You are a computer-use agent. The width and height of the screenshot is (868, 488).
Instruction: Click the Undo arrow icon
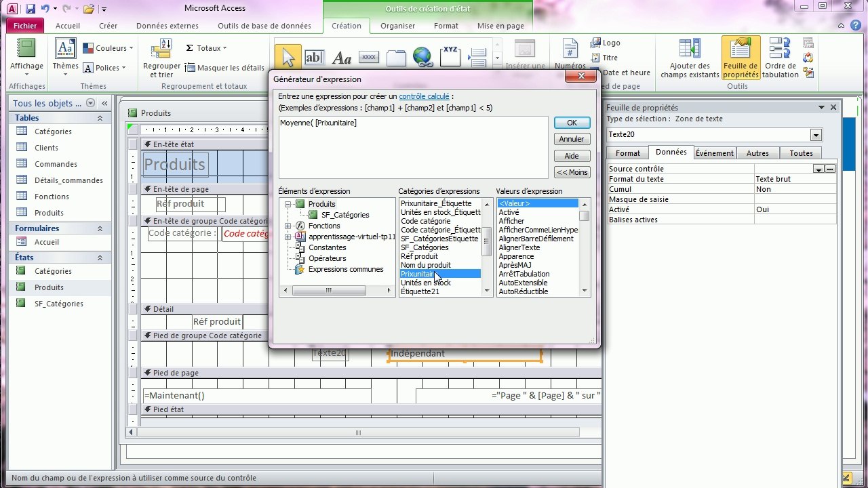pos(45,9)
